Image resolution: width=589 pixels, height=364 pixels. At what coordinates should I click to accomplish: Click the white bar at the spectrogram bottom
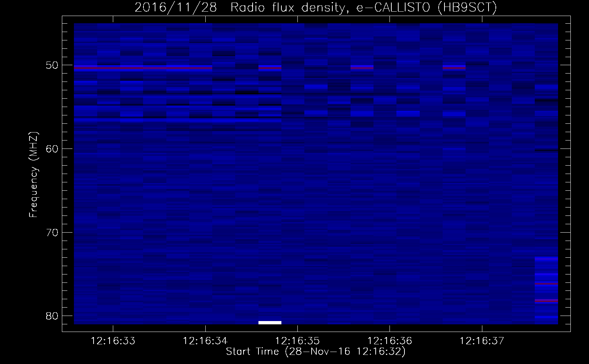(270, 323)
